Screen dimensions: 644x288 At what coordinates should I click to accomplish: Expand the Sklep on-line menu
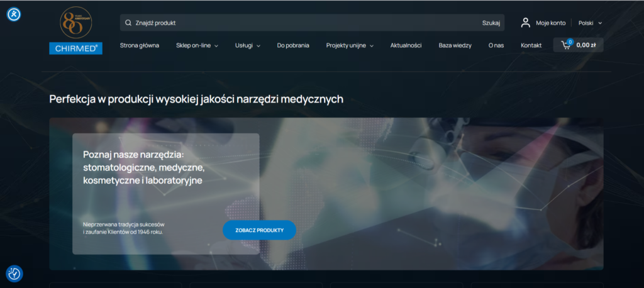197,46
